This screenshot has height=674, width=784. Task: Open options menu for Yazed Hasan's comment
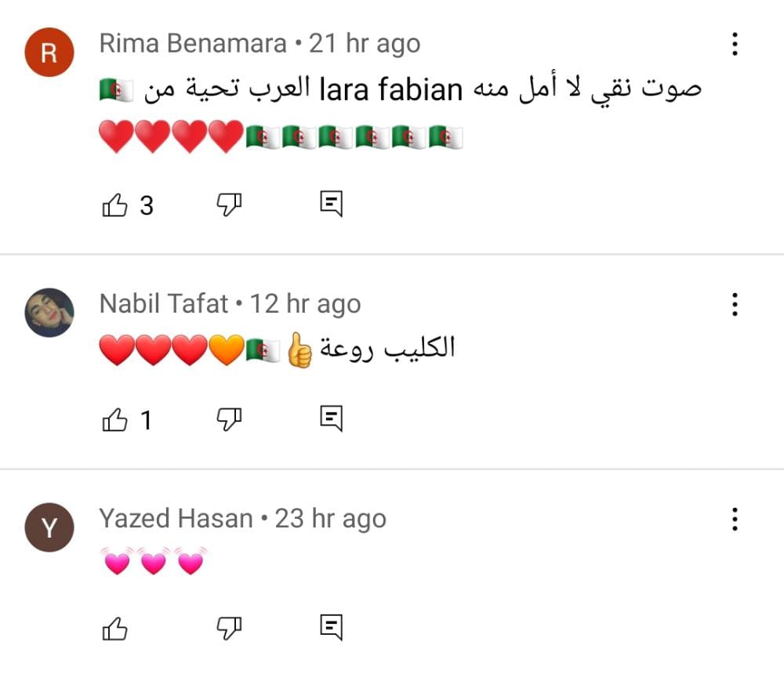735,519
